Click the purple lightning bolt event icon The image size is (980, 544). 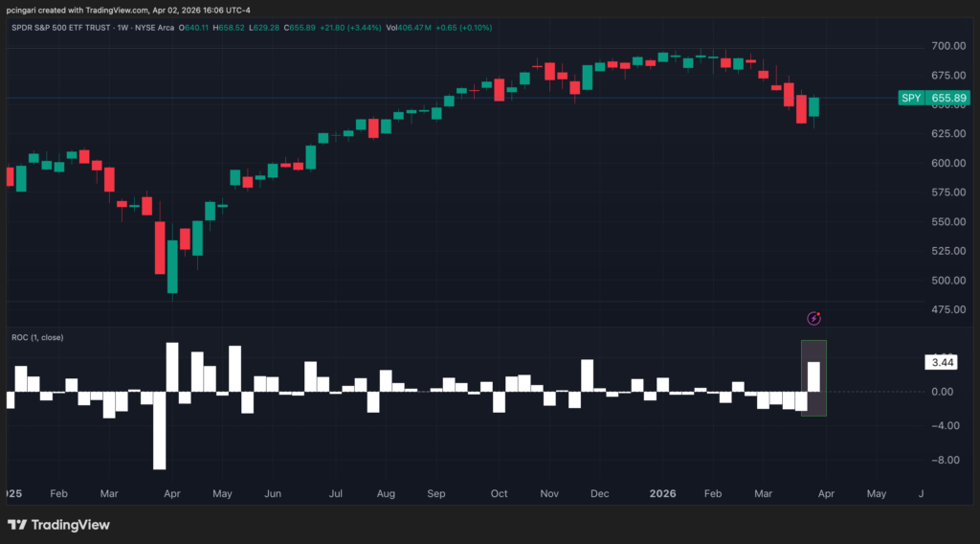pyautogui.click(x=813, y=318)
